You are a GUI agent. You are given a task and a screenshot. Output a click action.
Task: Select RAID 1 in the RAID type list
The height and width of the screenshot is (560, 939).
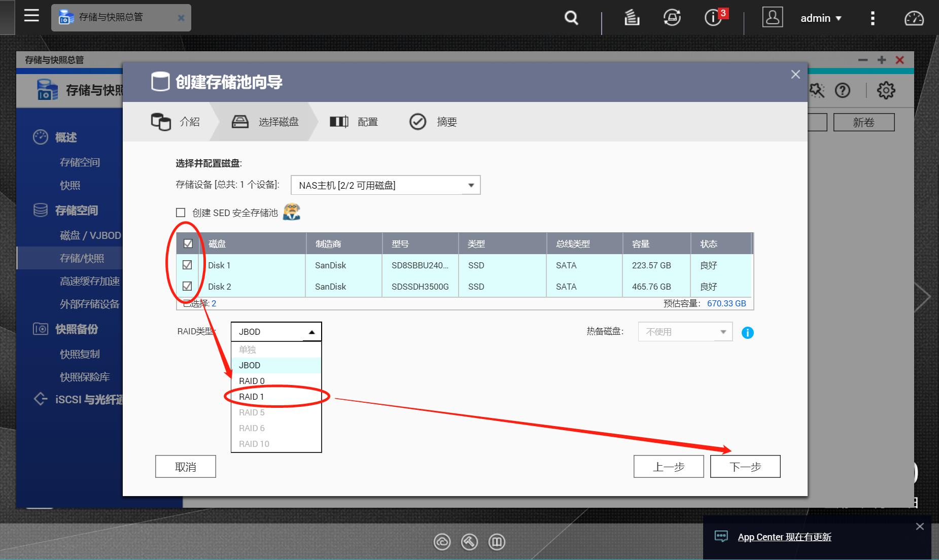coord(252,396)
